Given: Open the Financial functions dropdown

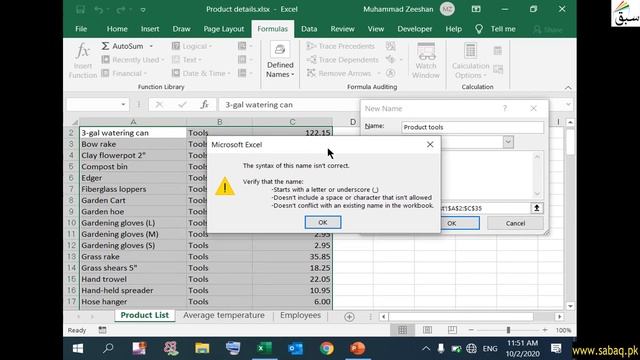Looking at the screenshot, I should point(124,73).
